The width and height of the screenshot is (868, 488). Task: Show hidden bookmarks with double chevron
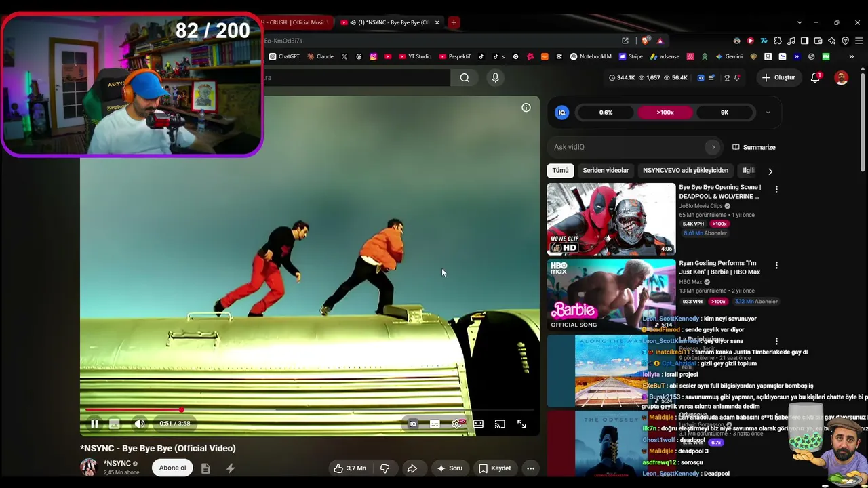tap(851, 56)
